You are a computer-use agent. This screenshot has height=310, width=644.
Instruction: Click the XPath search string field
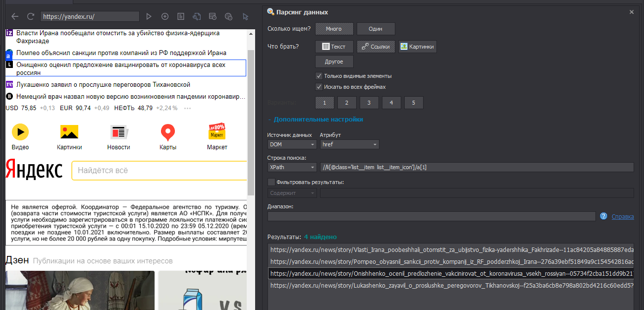477,167
